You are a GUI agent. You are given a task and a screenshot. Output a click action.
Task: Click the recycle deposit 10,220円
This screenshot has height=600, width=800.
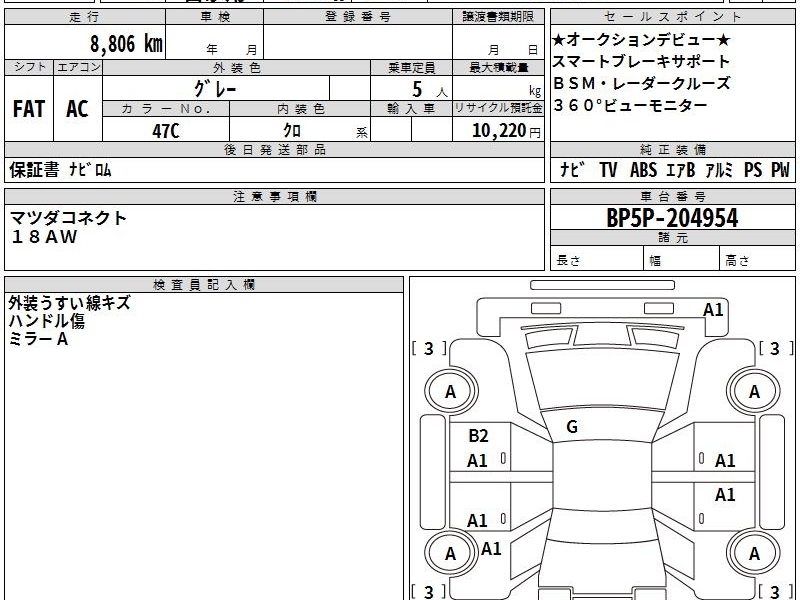pyautogui.click(x=506, y=131)
